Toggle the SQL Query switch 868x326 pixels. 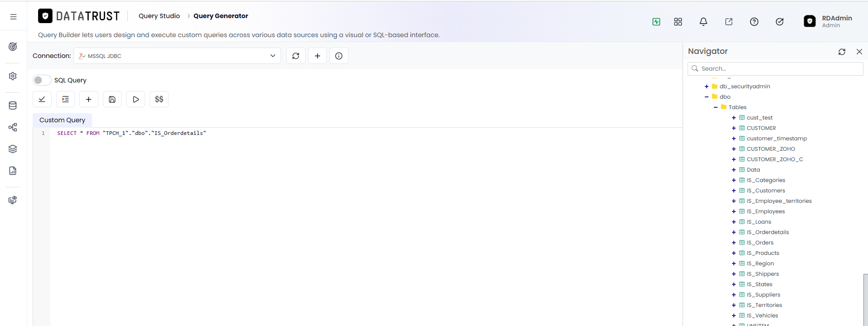(x=42, y=80)
